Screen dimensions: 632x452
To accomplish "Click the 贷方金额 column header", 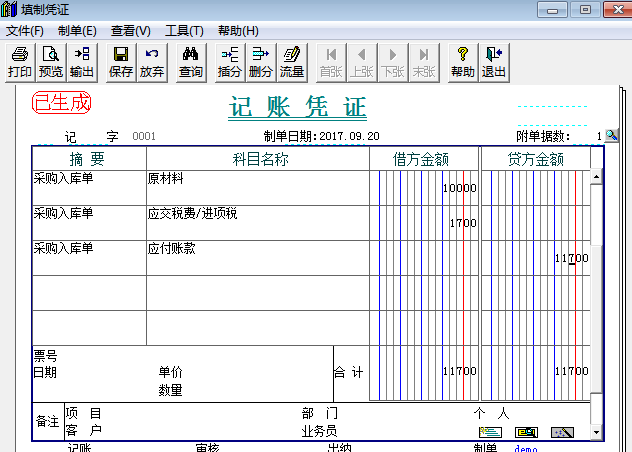I will coord(536,159).
